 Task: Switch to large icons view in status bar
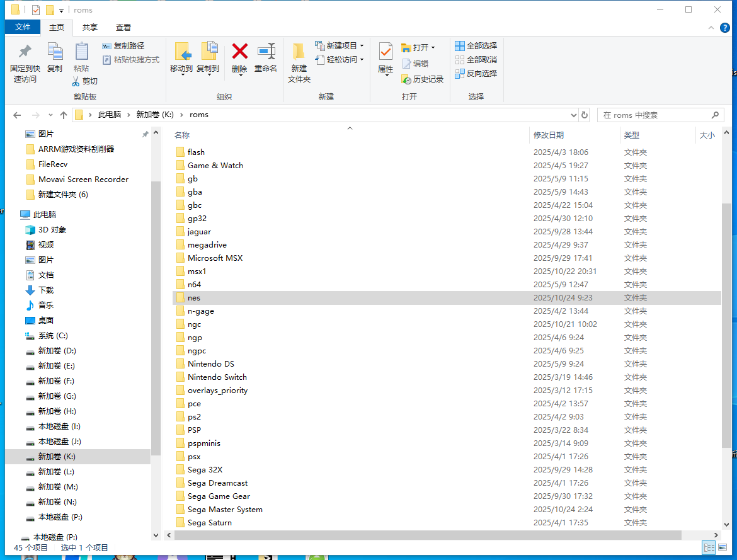(x=723, y=548)
